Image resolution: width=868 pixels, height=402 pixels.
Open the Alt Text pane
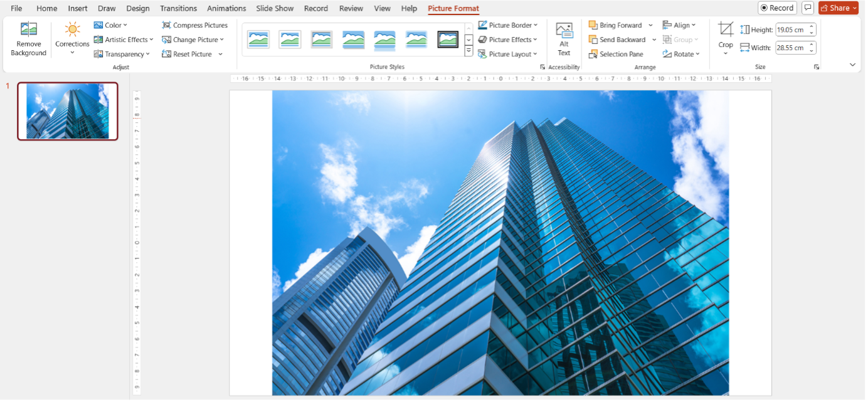[x=564, y=40]
